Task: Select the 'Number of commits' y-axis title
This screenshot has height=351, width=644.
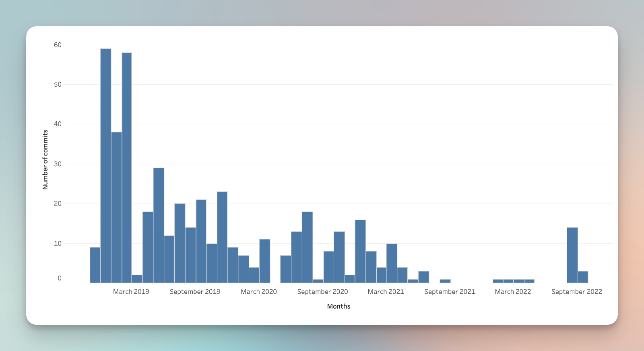Action: [45, 160]
